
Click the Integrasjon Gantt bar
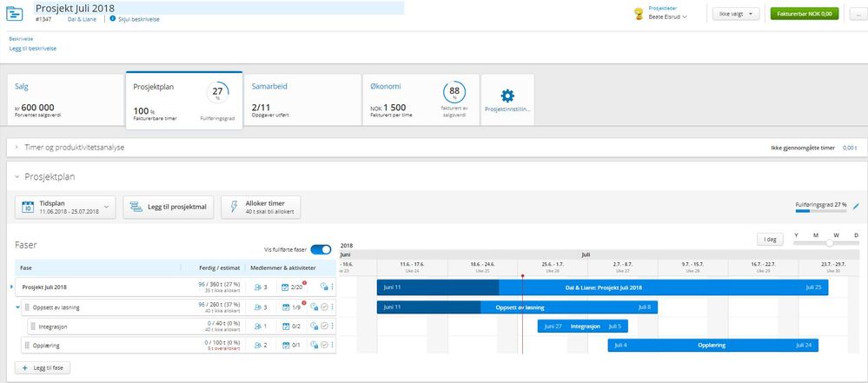tap(582, 326)
